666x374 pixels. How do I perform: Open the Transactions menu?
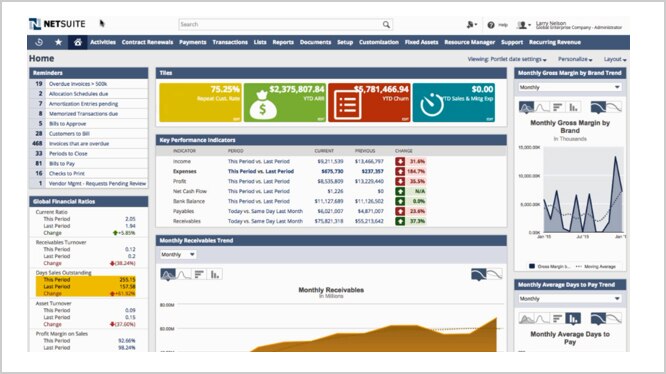click(230, 42)
